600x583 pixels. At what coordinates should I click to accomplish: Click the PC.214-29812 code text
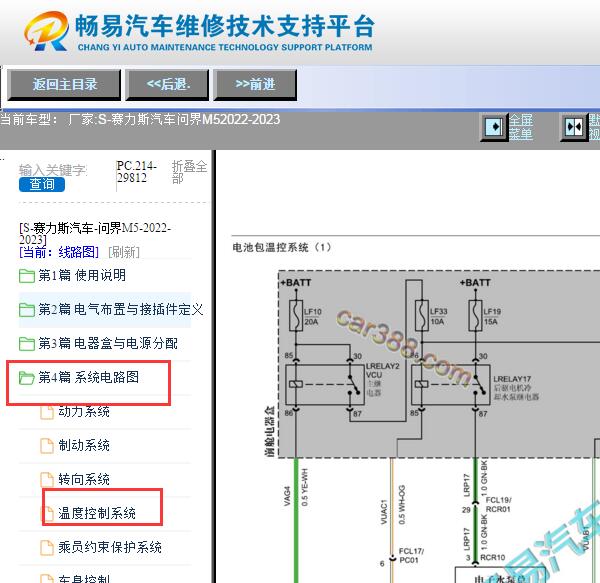(137, 172)
